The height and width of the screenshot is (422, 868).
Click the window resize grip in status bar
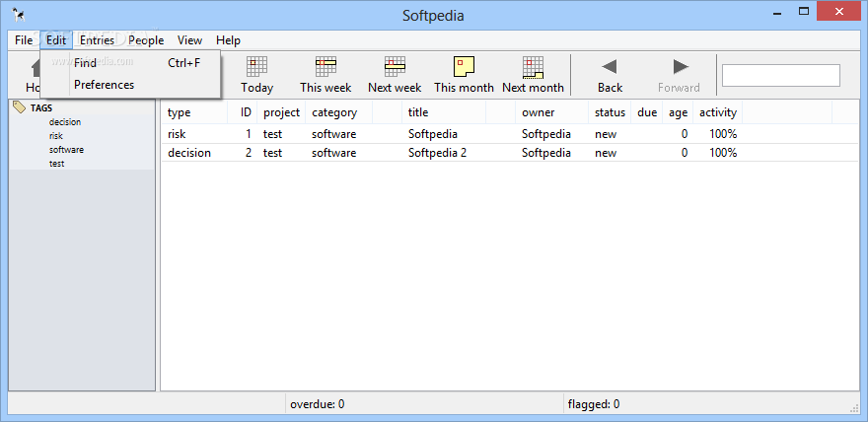tap(853, 407)
